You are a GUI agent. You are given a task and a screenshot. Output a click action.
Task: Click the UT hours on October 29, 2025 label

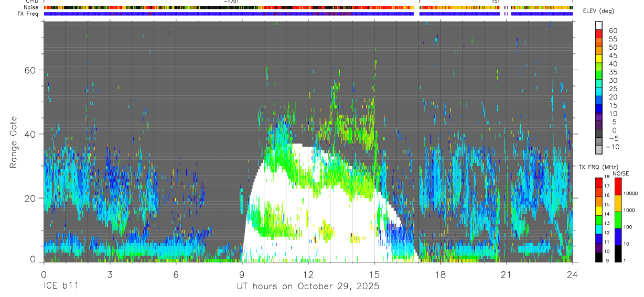308,287
